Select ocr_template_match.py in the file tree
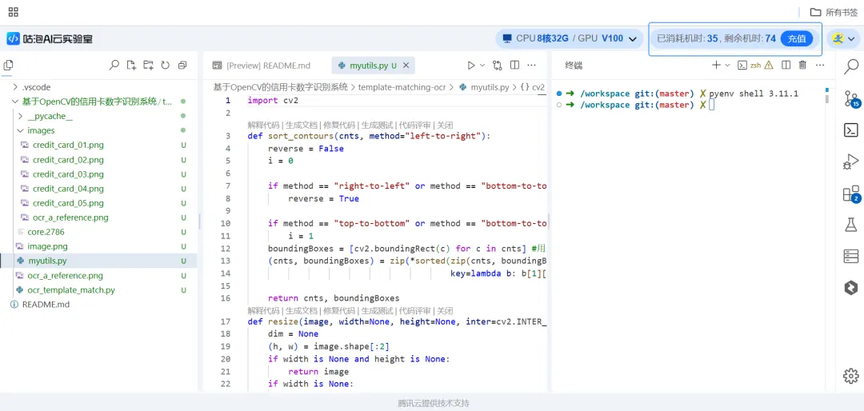This screenshot has height=411, width=864. [70, 290]
